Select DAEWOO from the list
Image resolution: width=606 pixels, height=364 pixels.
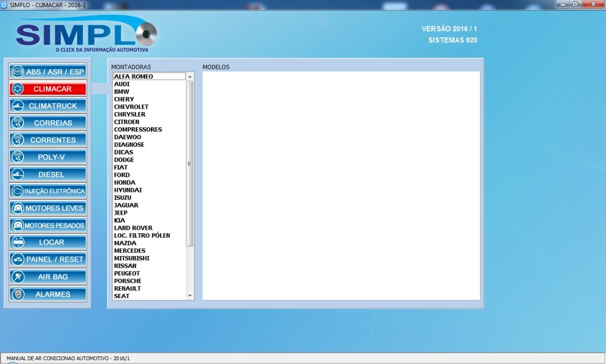click(149, 137)
